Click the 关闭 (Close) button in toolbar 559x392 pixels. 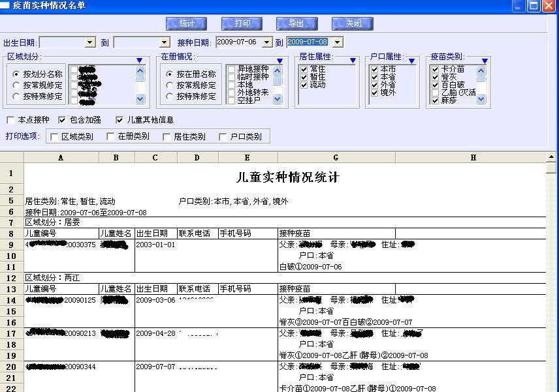[353, 23]
